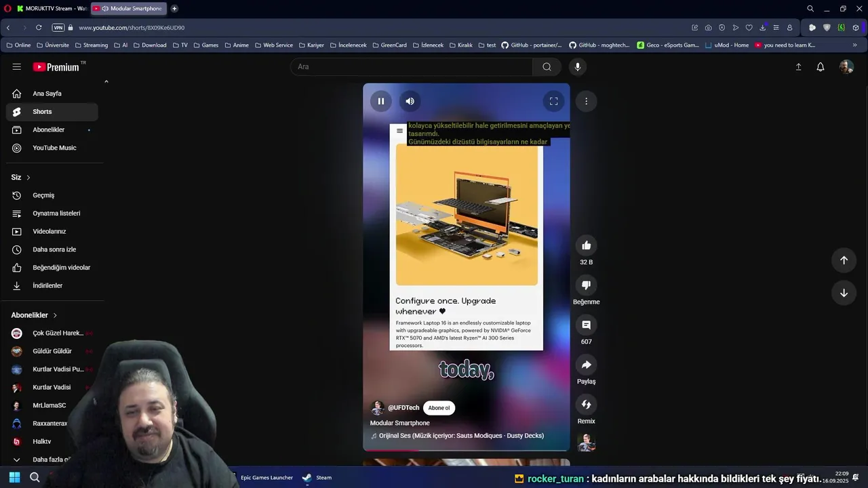
Task: Go to previous Short with up arrow
Action: 844,260
